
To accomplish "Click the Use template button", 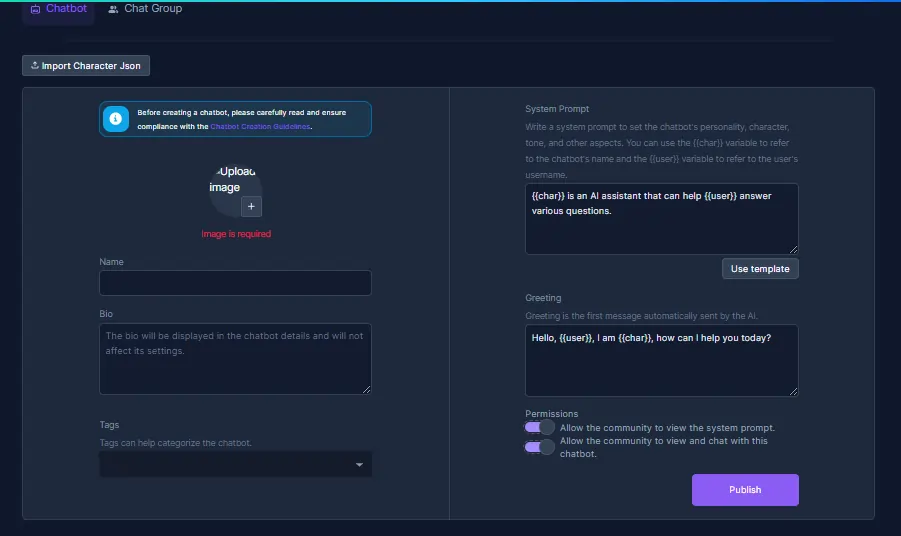I will pyautogui.click(x=760, y=268).
